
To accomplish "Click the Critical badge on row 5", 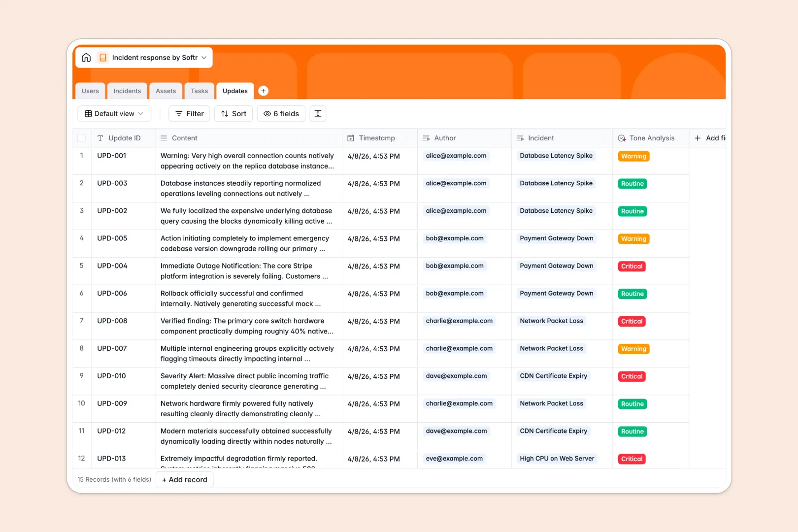I will point(632,266).
